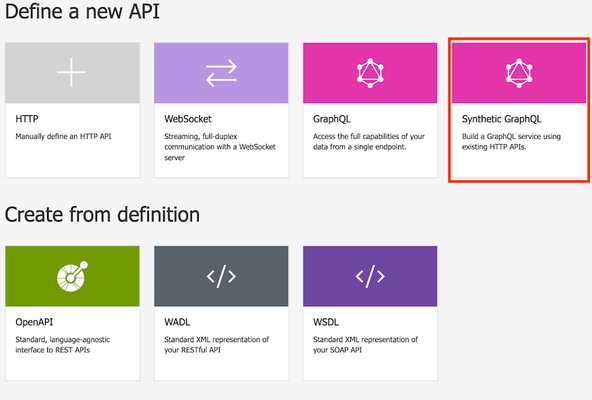Click the OpenAPI logo icon
The width and height of the screenshot is (592, 400).
click(72, 276)
